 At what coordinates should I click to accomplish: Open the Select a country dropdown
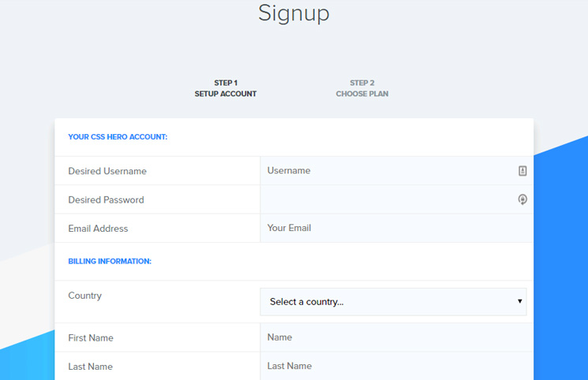pyautogui.click(x=393, y=302)
